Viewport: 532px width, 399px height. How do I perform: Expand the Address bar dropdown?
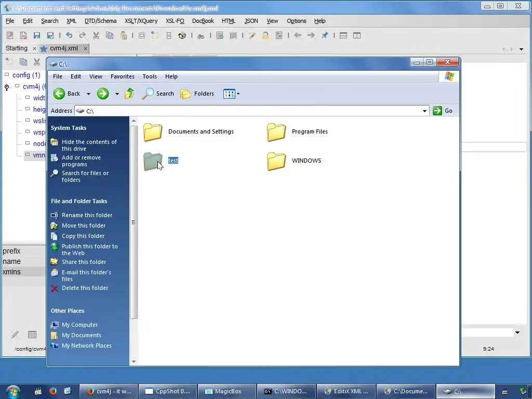coord(424,111)
